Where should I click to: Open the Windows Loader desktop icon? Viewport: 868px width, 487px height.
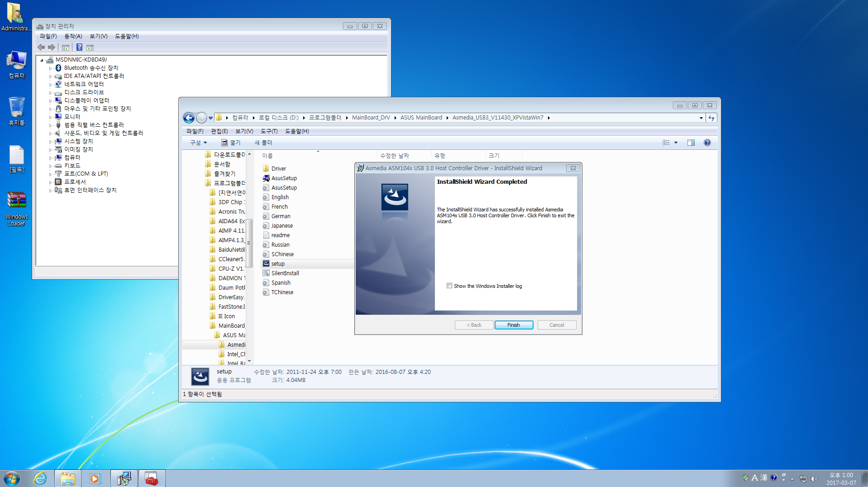[17, 209]
